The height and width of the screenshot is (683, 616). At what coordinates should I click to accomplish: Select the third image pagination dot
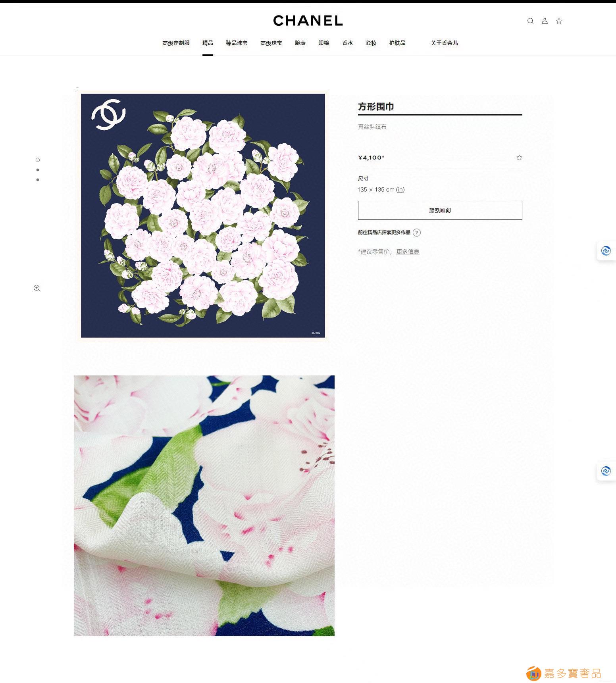(38, 180)
